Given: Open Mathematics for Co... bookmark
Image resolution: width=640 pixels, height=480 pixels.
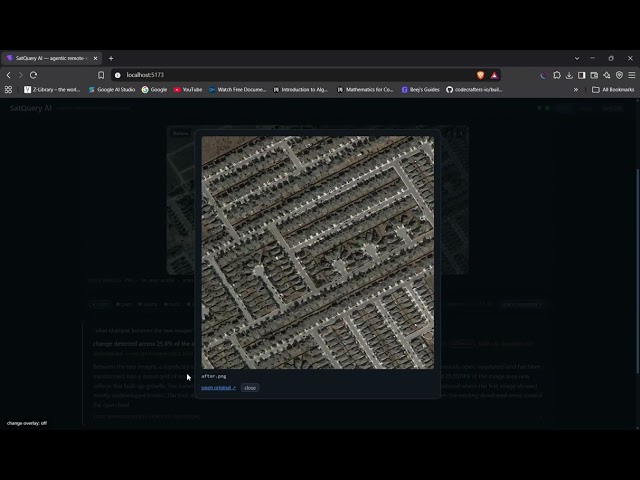Looking at the screenshot, I should [x=365, y=89].
